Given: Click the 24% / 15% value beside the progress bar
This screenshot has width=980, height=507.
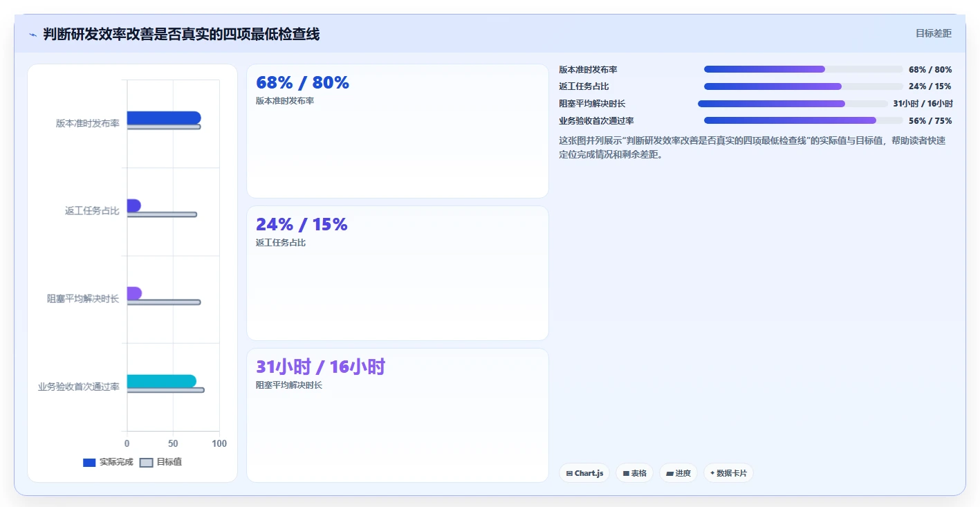Looking at the screenshot, I should point(930,86).
